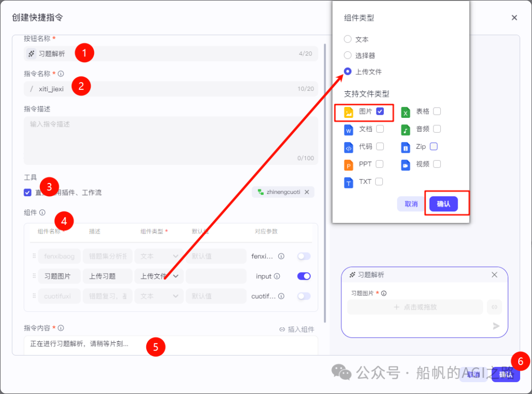
Task: Click the 按钮名称 input with 习题解析
Action: (x=171, y=54)
